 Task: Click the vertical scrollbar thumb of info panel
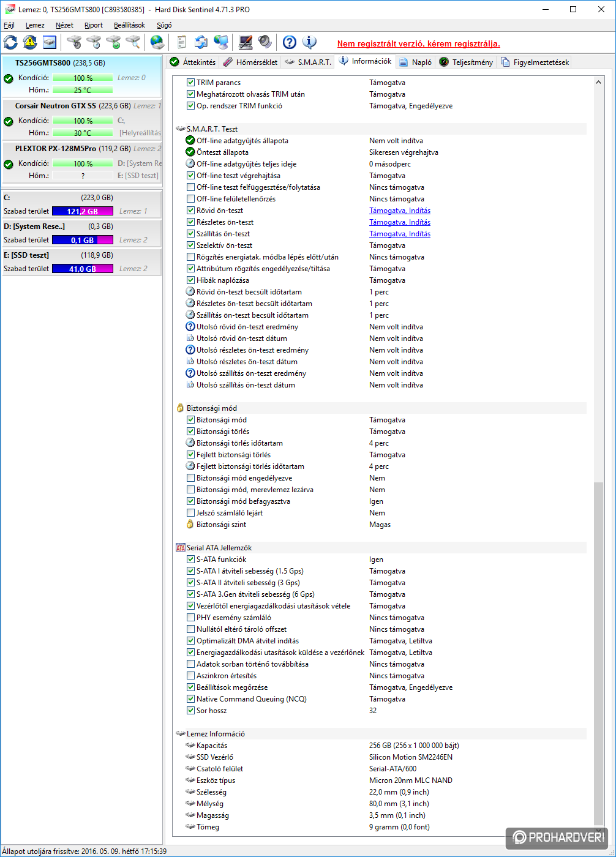(598, 653)
